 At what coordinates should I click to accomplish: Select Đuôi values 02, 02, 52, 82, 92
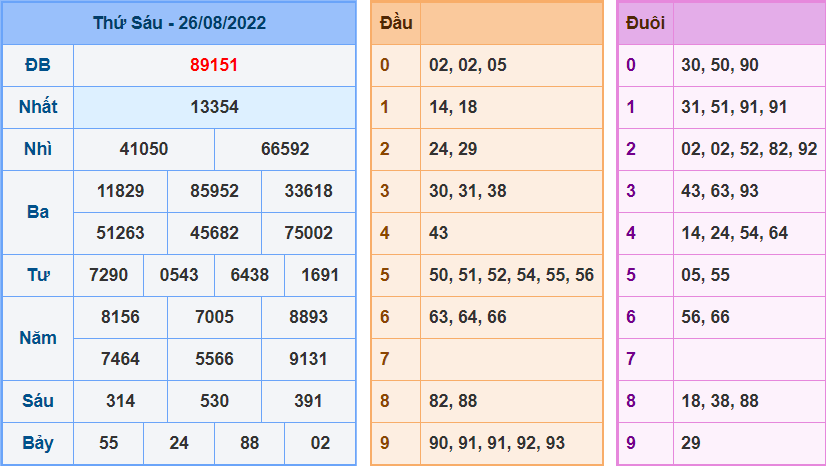pyautogui.click(x=749, y=149)
